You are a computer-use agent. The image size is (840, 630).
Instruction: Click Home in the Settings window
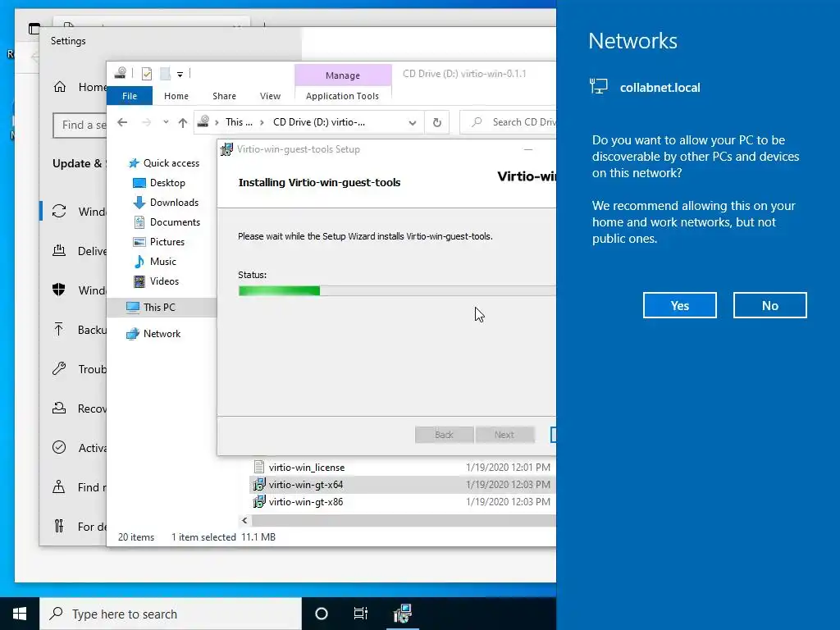(80, 87)
